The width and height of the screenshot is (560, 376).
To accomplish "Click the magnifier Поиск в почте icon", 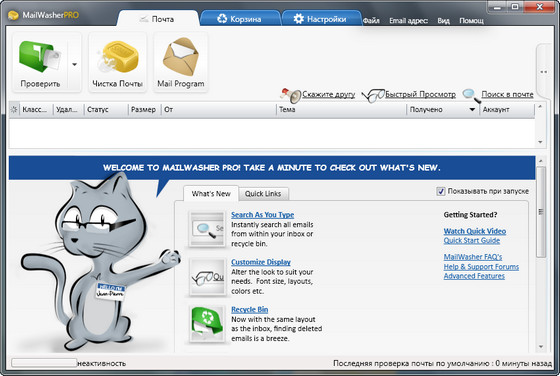I will [x=471, y=95].
